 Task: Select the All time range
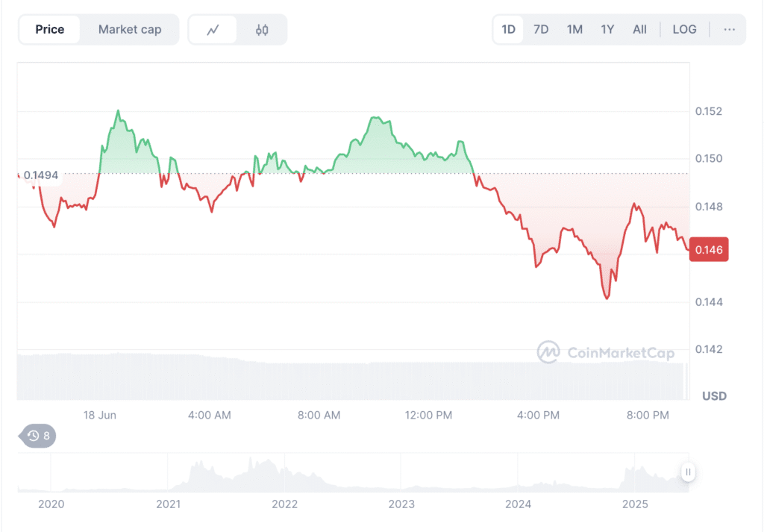639,30
